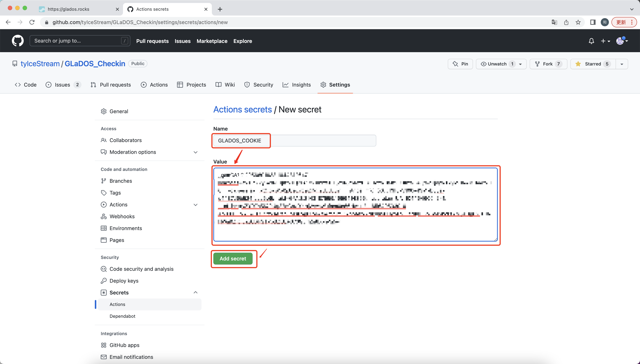Bookmark page with star icon
This screenshot has width=640, height=364.
[x=578, y=22]
